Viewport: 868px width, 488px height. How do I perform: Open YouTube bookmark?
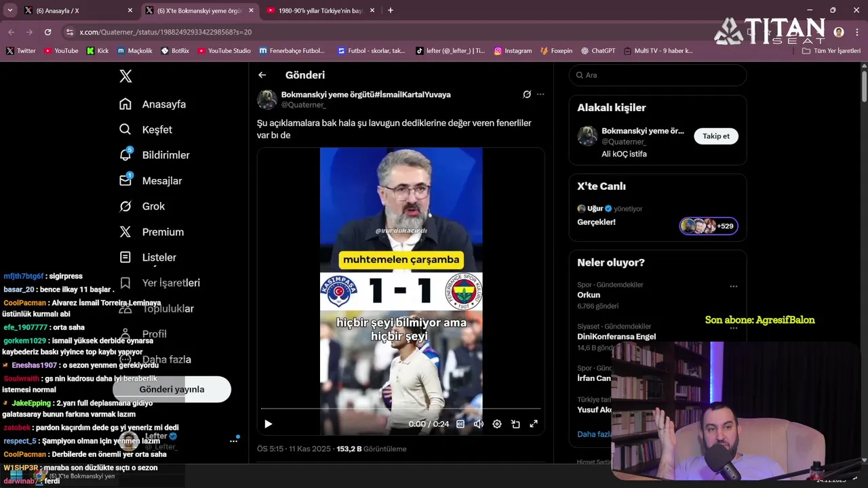[61, 51]
